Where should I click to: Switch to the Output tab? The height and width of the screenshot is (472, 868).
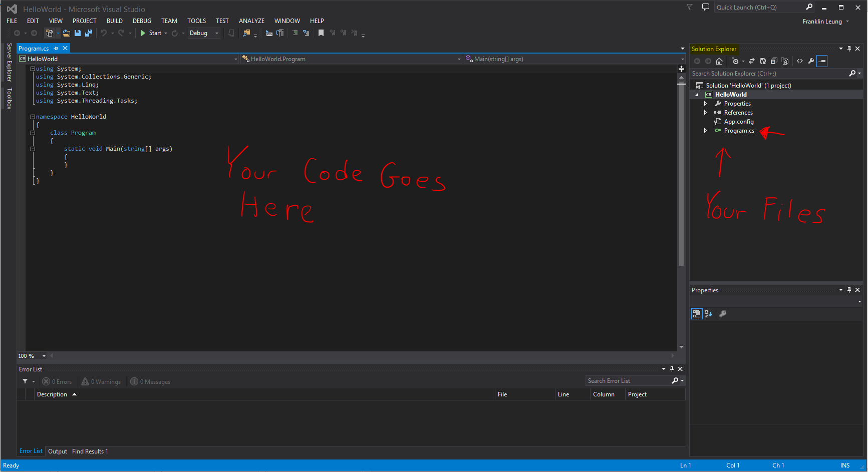(x=58, y=451)
